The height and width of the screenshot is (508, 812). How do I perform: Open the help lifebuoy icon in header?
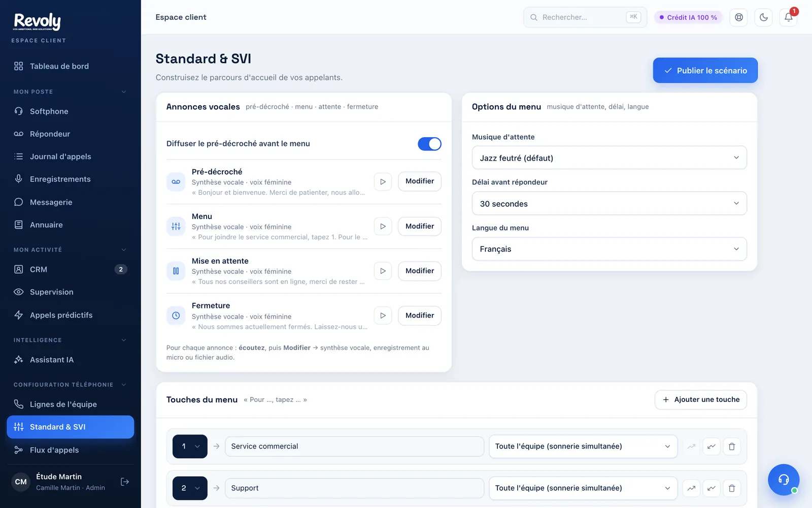tap(738, 17)
